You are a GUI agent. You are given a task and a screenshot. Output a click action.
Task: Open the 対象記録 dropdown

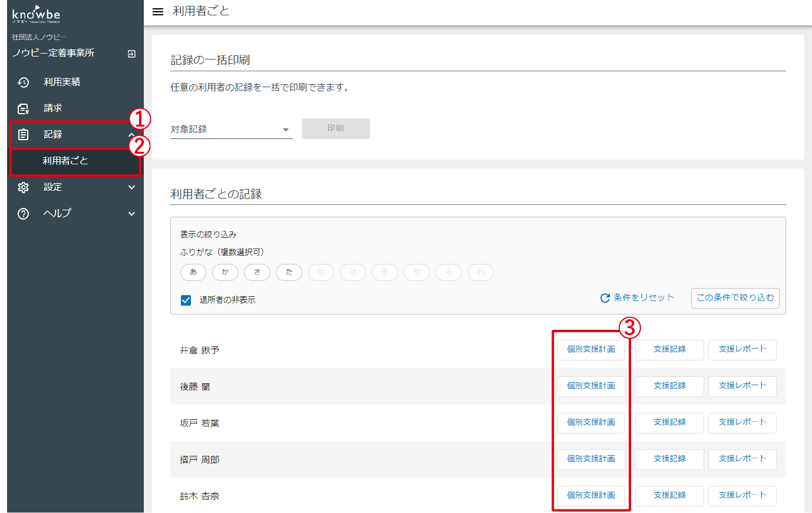tap(231, 130)
